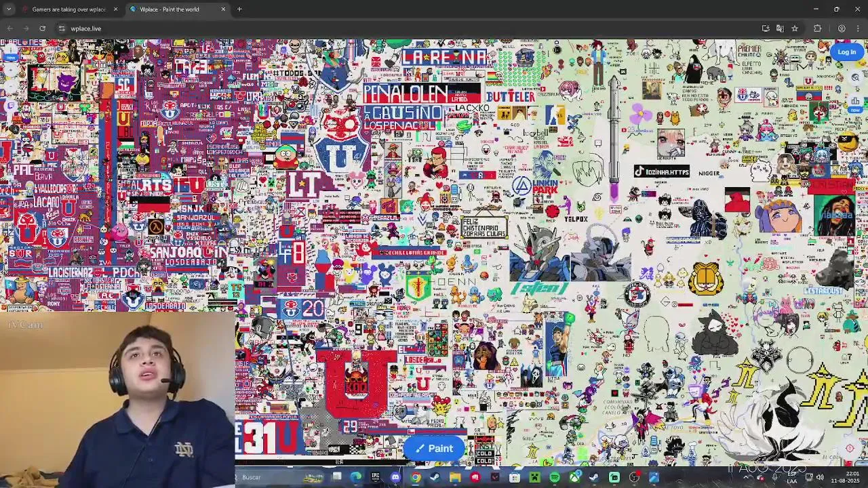Close the 'Wplace - Paint the world' tab
This screenshot has height=488, width=868.
coord(223,9)
